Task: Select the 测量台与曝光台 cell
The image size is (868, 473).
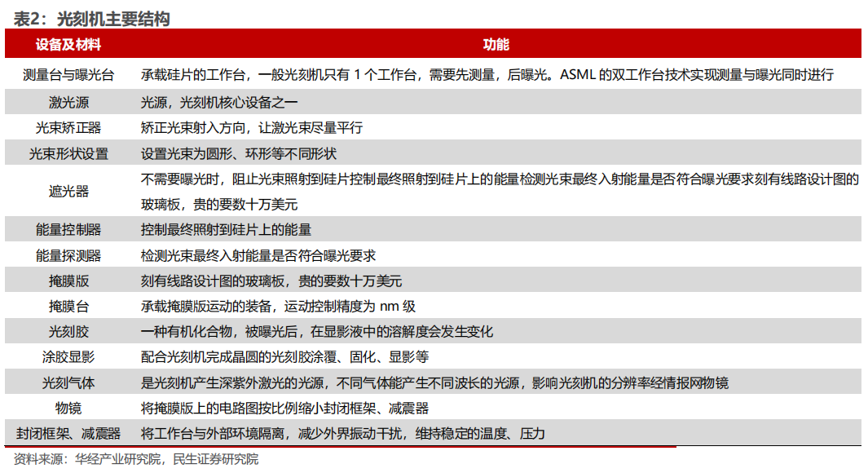Action: coord(68,75)
